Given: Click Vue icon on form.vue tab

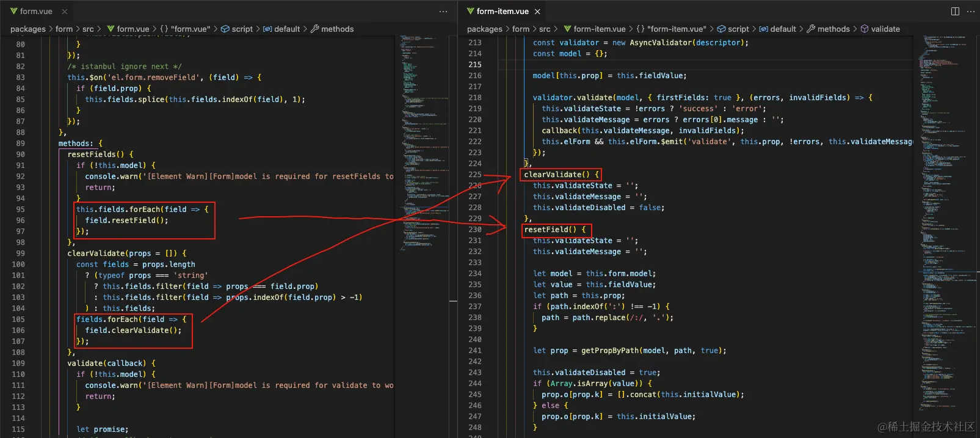Looking at the screenshot, I should pos(13,11).
